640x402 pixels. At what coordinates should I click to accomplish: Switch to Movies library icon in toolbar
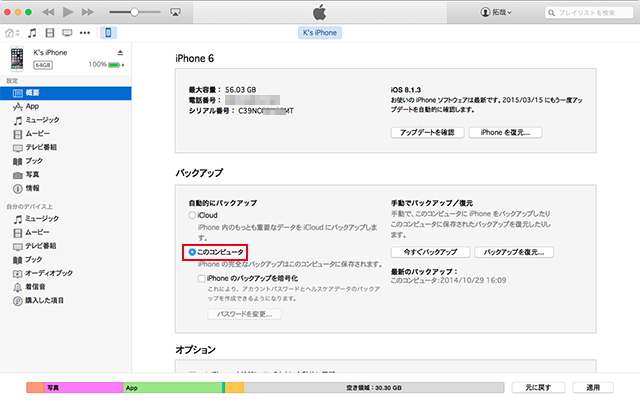tap(50, 33)
